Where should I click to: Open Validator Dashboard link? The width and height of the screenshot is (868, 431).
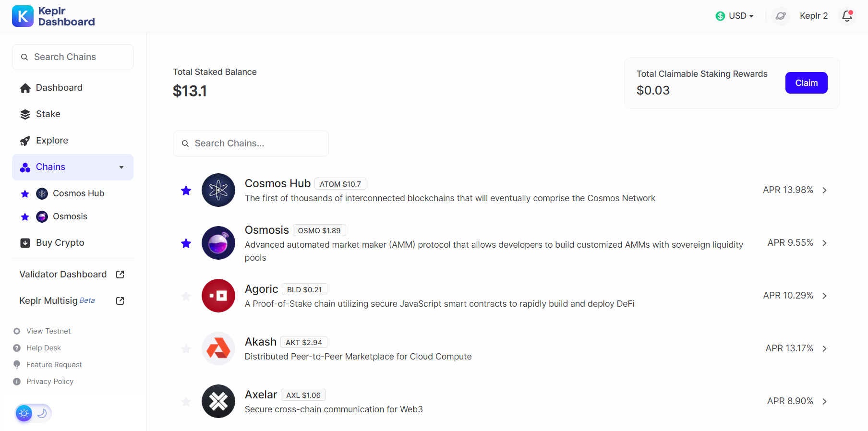[72, 275]
